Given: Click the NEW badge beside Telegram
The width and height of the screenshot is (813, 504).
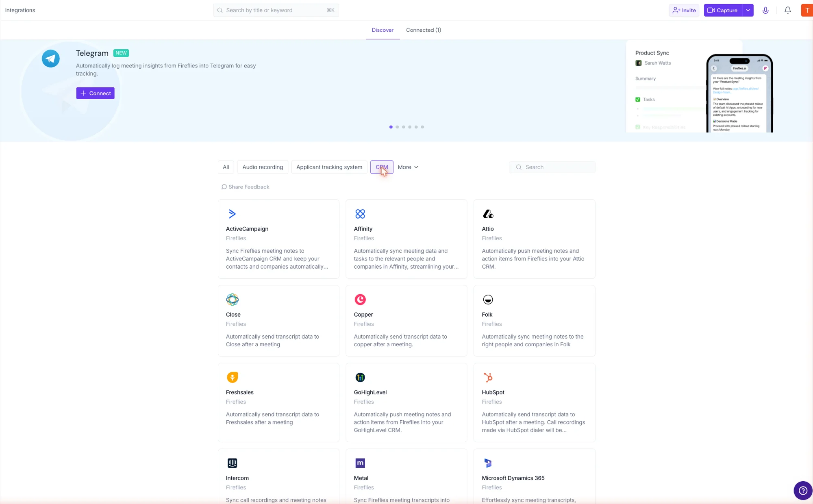Looking at the screenshot, I should (121, 53).
